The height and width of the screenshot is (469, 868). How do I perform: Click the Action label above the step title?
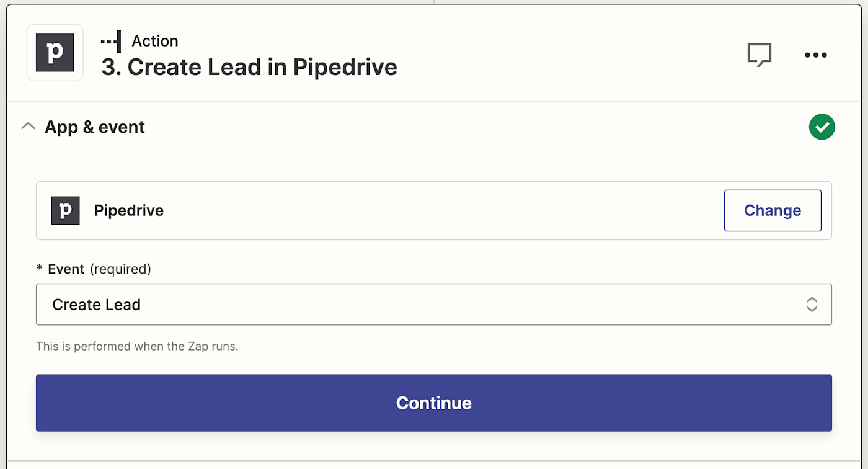click(x=155, y=41)
